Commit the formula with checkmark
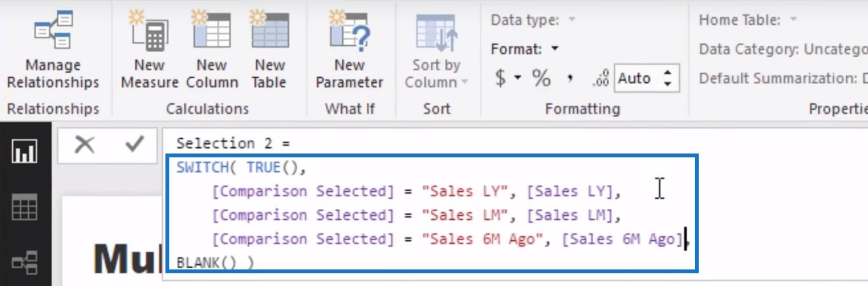The height and width of the screenshot is (286, 868). pyautogui.click(x=134, y=145)
